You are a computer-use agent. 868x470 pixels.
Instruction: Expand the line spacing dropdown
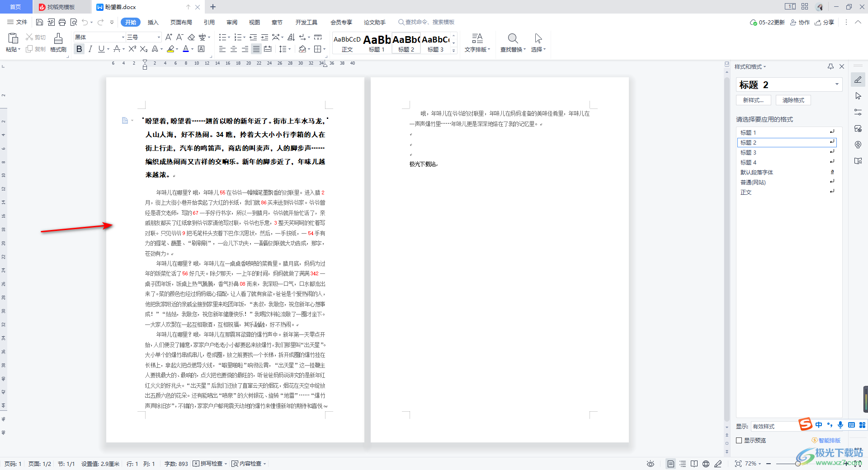pyautogui.click(x=289, y=49)
